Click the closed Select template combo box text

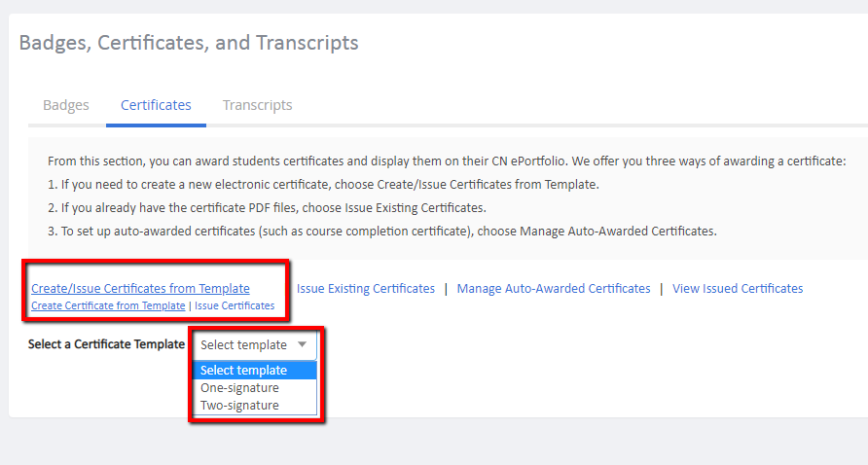click(243, 345)
